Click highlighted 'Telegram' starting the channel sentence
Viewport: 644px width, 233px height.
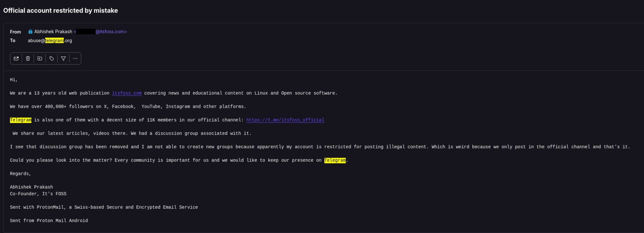pos(21,120)
